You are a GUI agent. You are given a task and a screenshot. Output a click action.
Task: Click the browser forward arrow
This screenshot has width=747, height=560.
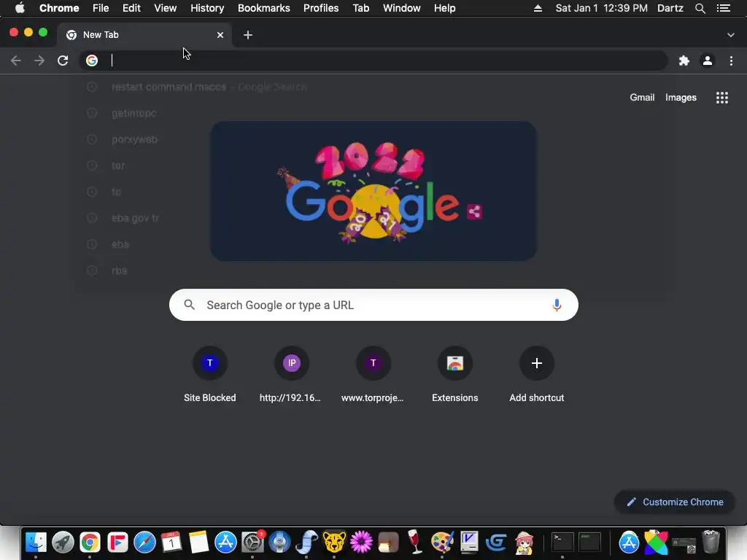(39, 61)
